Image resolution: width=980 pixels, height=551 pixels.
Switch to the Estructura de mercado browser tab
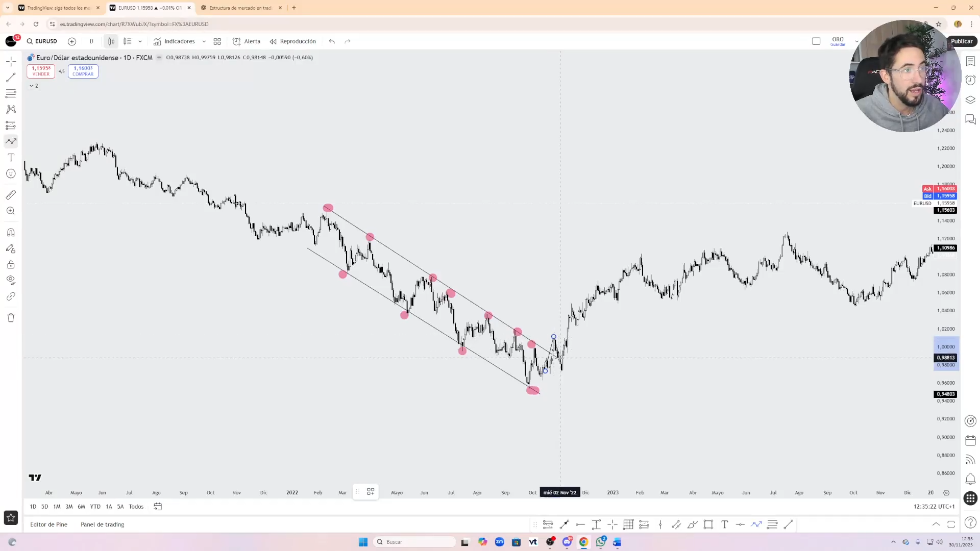(x=241, y=8)
